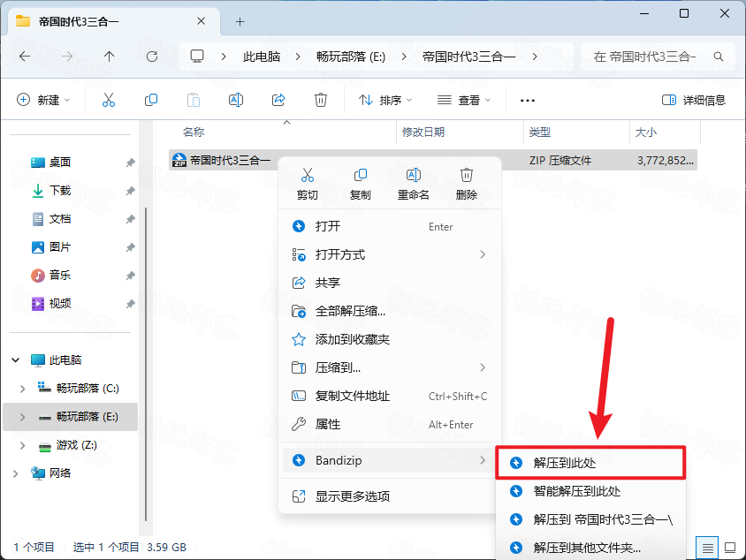Expand the chevron after 帝国时代3三合一 in address bar

coord(535,57)
